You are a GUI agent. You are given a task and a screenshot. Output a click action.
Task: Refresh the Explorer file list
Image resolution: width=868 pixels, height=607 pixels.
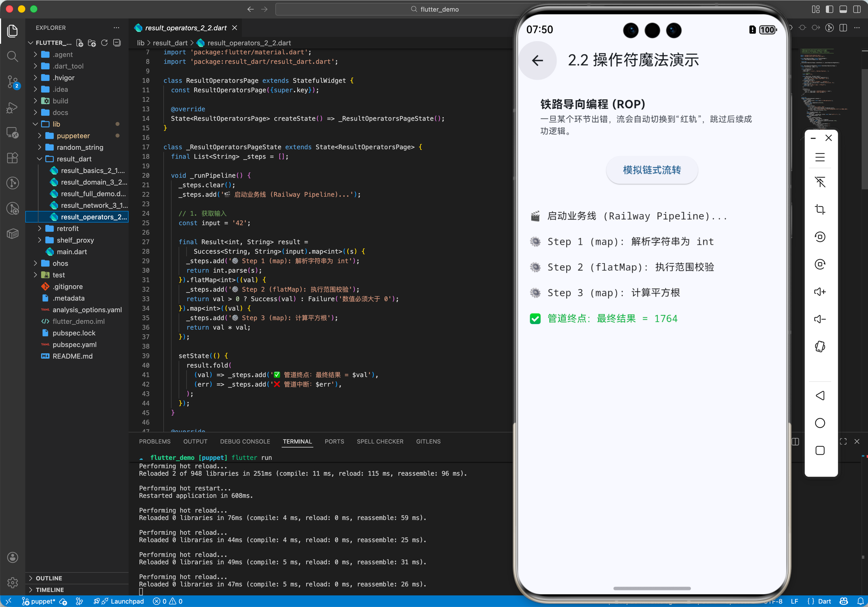[x=104, y=43]
